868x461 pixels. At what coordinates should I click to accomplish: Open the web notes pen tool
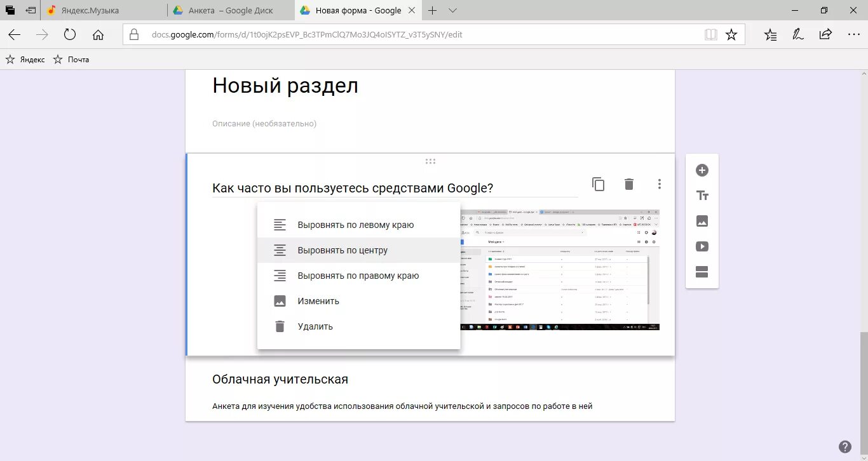pos(798,35)
